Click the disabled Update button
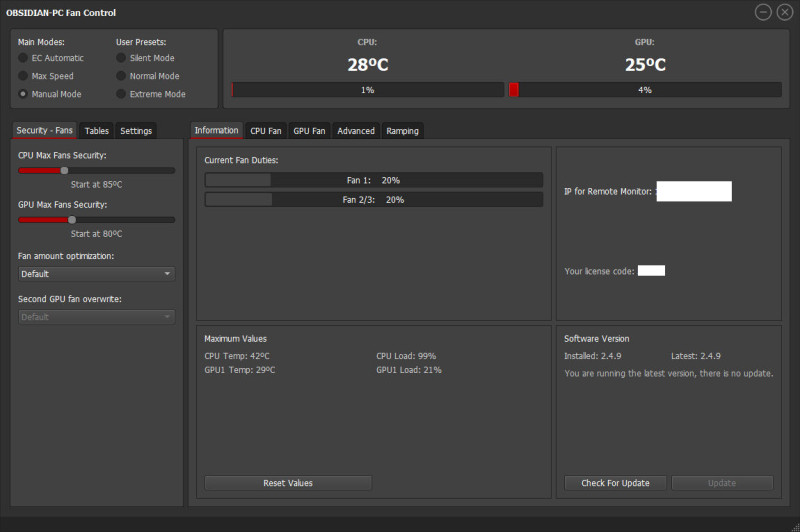 pyautogui.click(x=722, y=483)
